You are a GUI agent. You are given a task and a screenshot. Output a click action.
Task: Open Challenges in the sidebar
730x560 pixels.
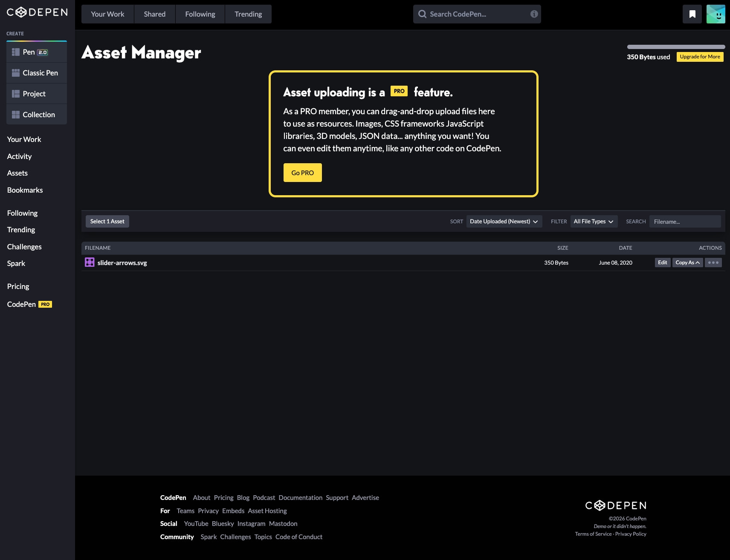click(x=24, y=247)
